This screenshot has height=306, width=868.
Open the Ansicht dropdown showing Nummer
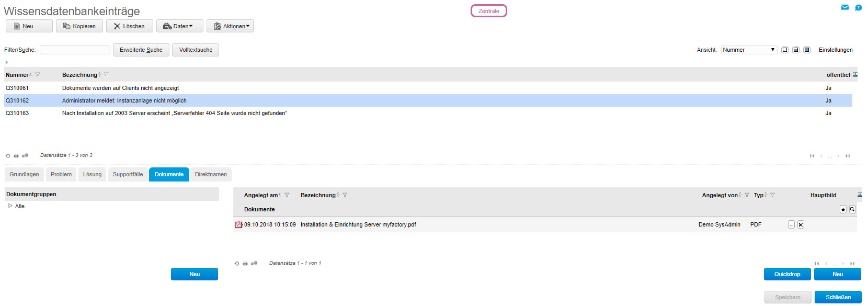[749, 50]
